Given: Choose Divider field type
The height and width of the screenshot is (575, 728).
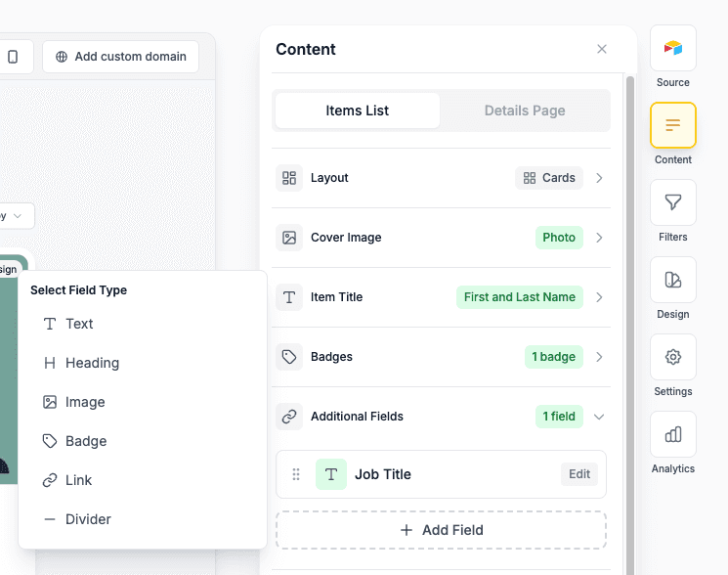Looking at the screenshot, I should click(88, 519).
